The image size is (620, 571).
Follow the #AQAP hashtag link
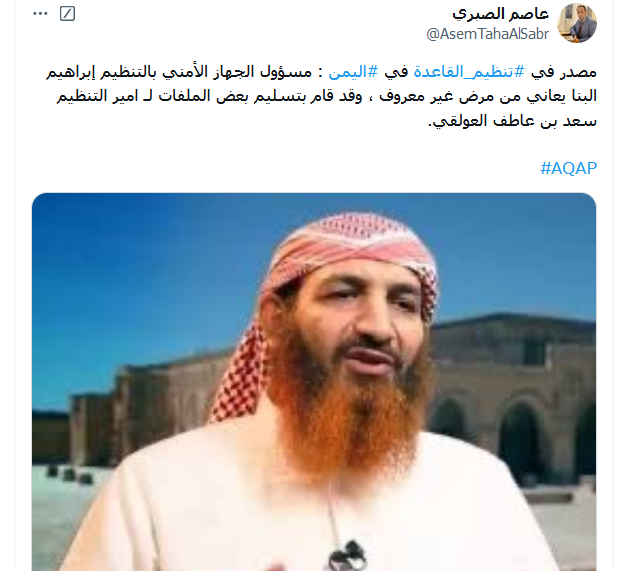pyautogui.click(x=568, y=168)
